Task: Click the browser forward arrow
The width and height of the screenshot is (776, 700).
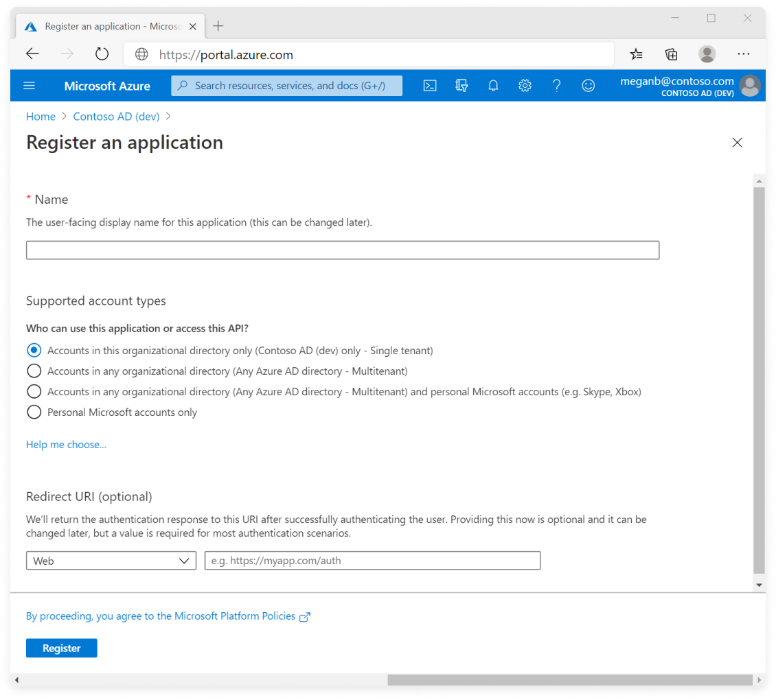Action: click(x=67, y=54)
